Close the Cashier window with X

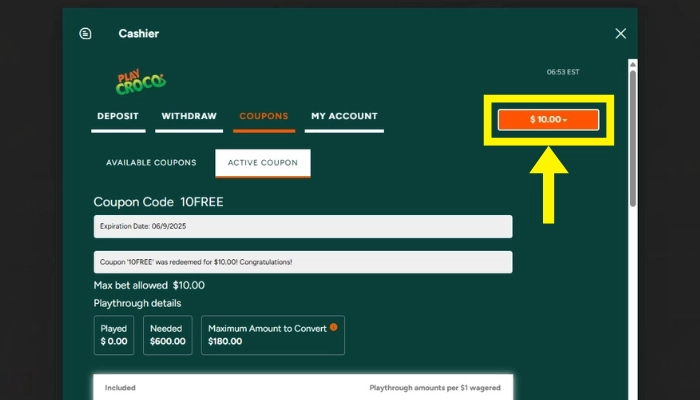point(620,33)
